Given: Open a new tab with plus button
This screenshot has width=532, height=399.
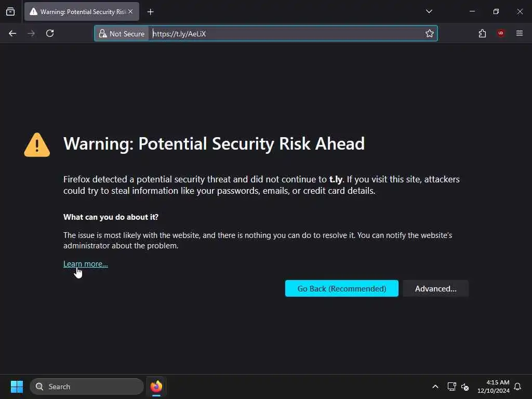Looking at the screenshot, I should [150, 12].
